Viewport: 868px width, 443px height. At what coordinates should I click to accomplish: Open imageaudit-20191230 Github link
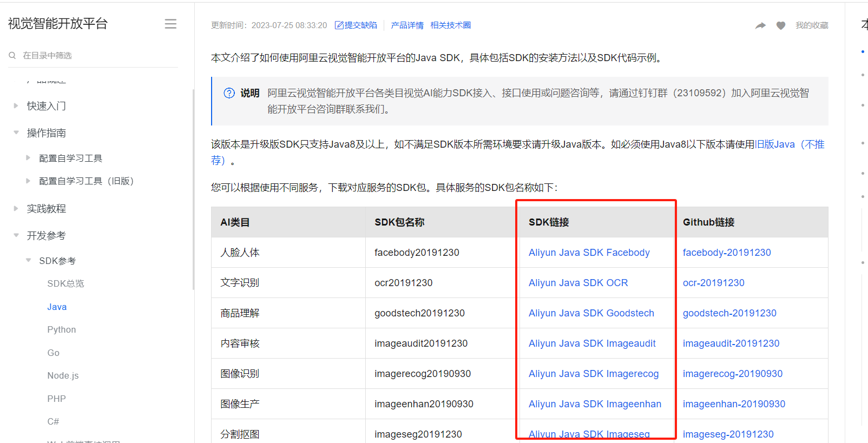pos(731,343)
